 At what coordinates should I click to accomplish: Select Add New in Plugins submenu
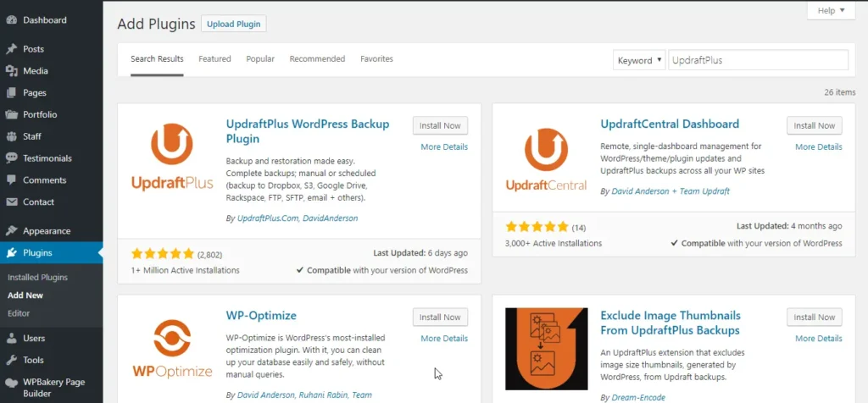click(x=25, y=295)
